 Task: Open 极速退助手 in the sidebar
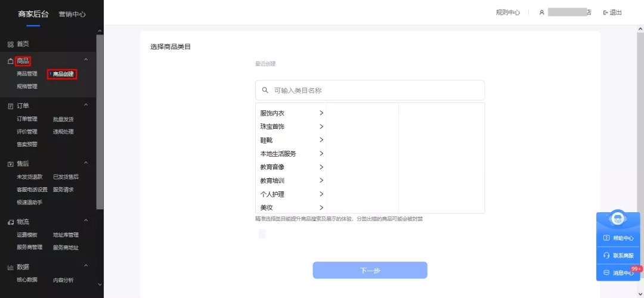[30, 203]
